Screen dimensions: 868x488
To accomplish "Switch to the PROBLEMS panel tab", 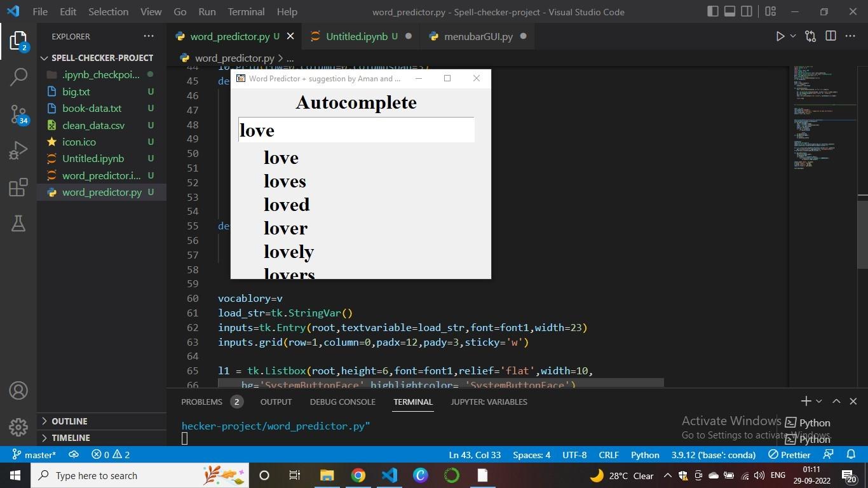I will tap(212, 402).
